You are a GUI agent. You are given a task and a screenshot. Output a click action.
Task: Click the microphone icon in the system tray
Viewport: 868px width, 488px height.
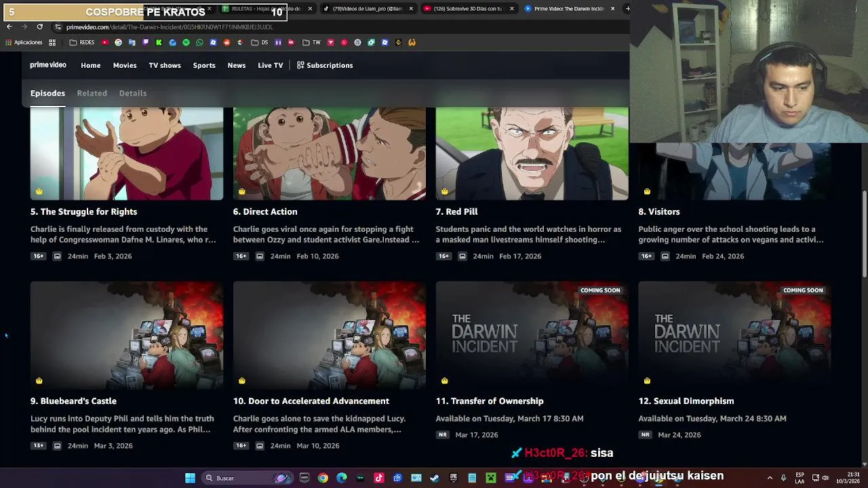[783, 478]
